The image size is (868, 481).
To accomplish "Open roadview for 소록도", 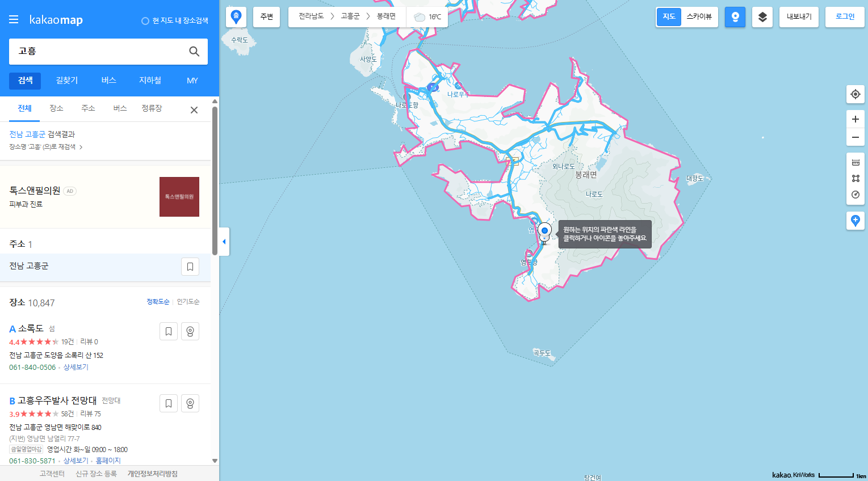I will 190,331.
